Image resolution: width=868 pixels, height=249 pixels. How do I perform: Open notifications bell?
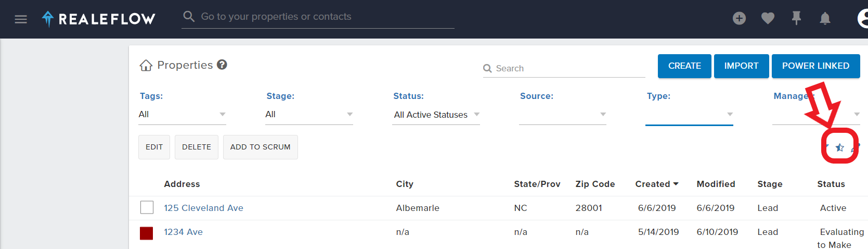click(825, 19)
